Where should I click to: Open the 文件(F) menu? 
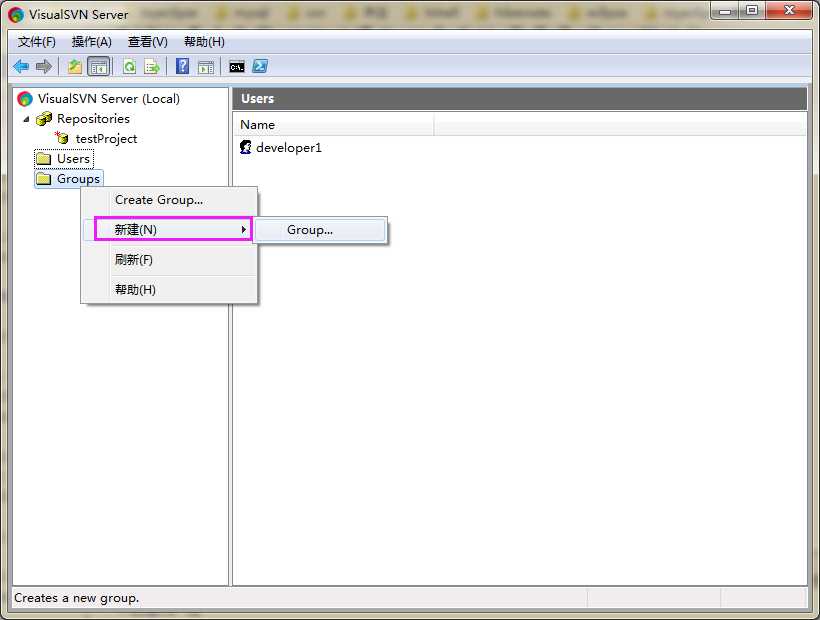coord(37,42)
